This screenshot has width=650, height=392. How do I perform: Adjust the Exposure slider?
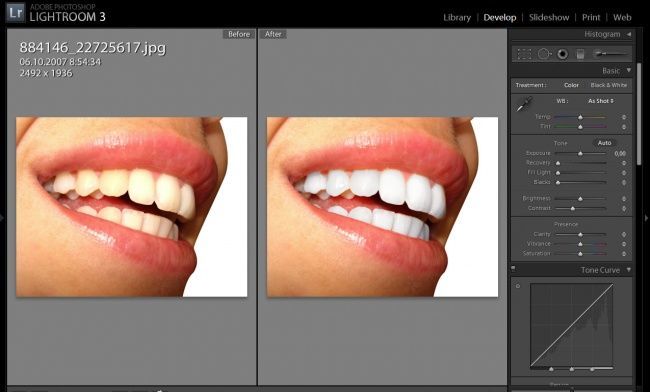[x=580, y=154]
